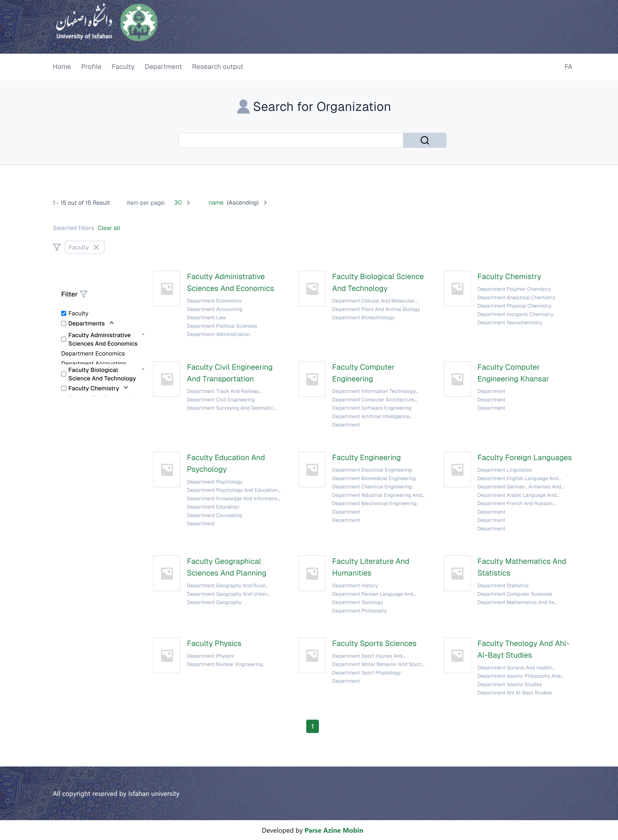
Task: Click the Clear all filters link
Action: [109, 228]
